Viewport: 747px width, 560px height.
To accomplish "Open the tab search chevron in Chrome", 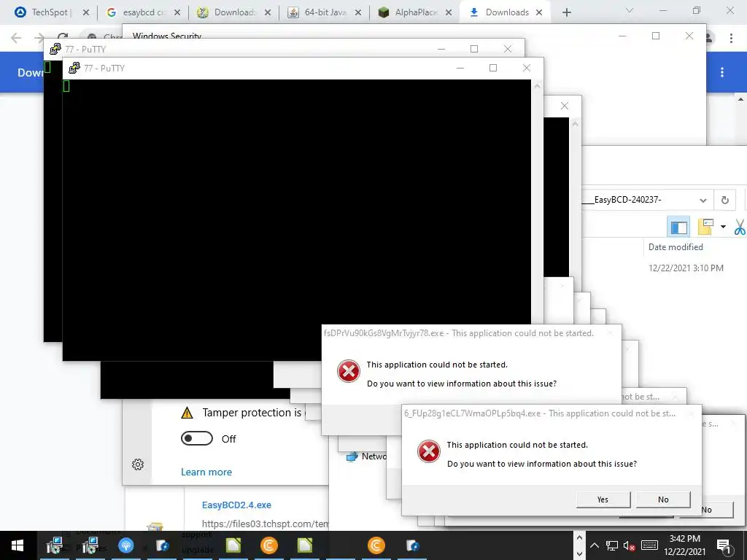I will 630,10.
